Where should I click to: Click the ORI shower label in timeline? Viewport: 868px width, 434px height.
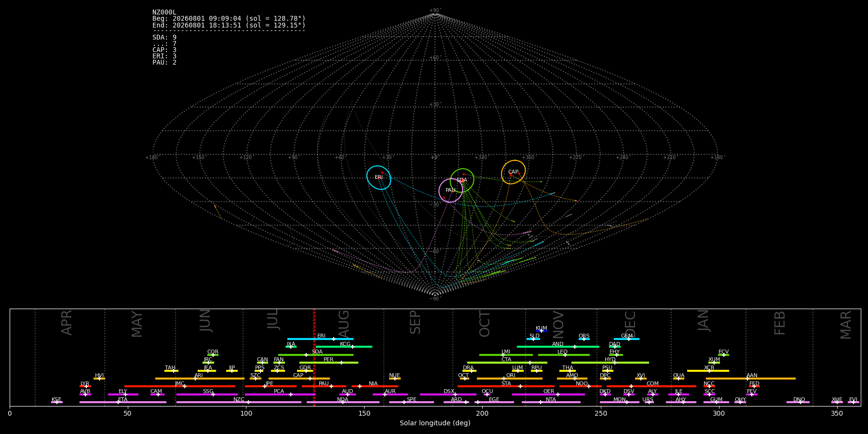(511, 376)
